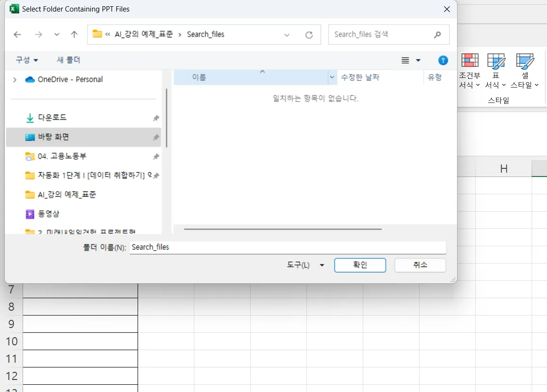
Task: Click the search magnifier icon
Action: tap(437, 35)
